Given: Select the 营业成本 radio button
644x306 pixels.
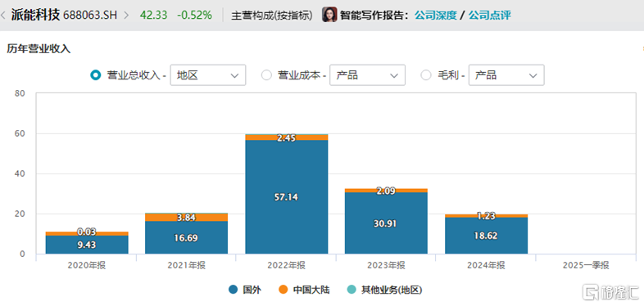Looking at the screenshot, I should [x=266, y=75].
